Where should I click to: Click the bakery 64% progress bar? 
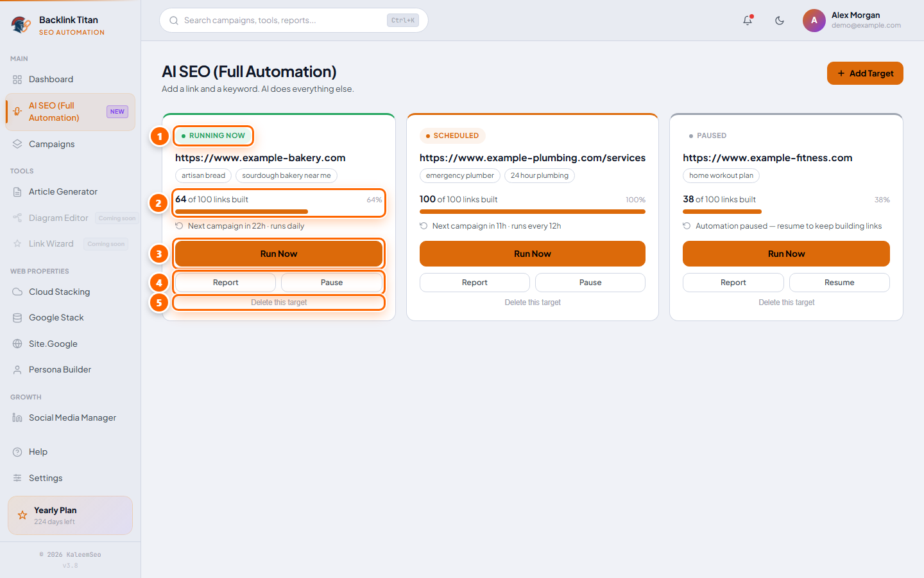coord(278,211)
